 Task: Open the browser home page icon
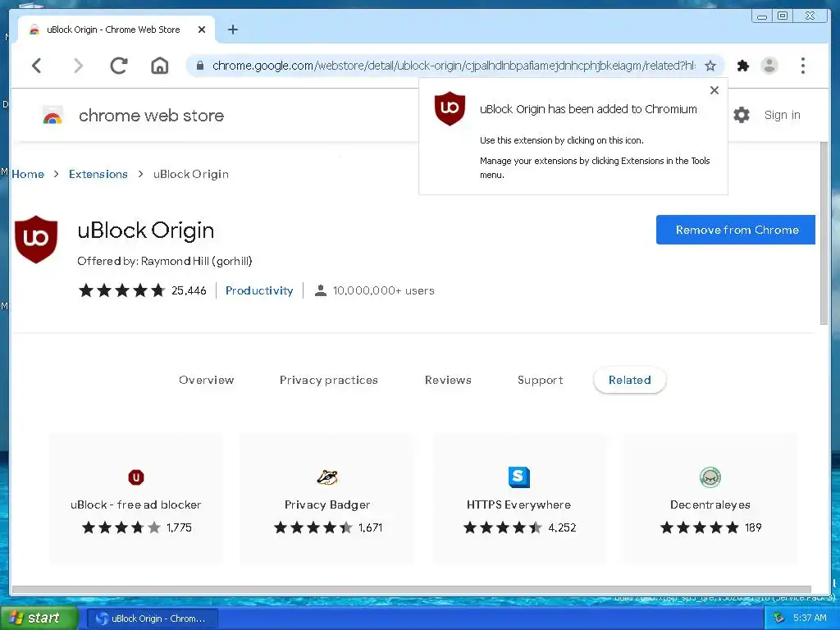[x=160, y=66]
